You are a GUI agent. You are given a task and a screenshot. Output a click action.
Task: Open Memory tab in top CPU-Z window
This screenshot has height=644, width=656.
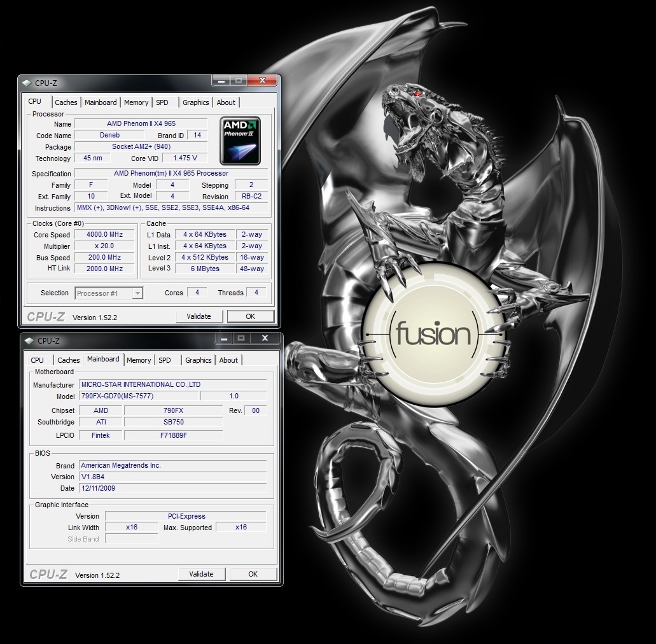pos(136,102)
